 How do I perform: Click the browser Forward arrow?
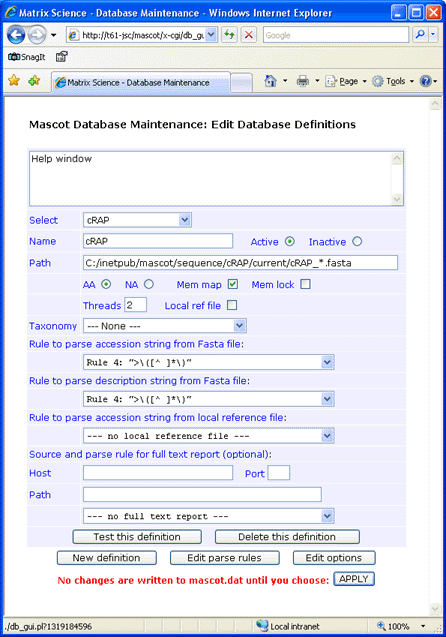[37, 35]
